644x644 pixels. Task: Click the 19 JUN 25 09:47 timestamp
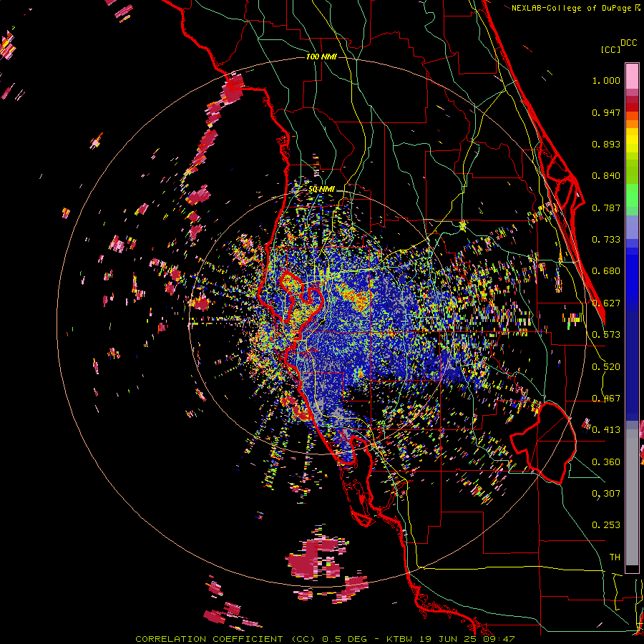(466, 639)
